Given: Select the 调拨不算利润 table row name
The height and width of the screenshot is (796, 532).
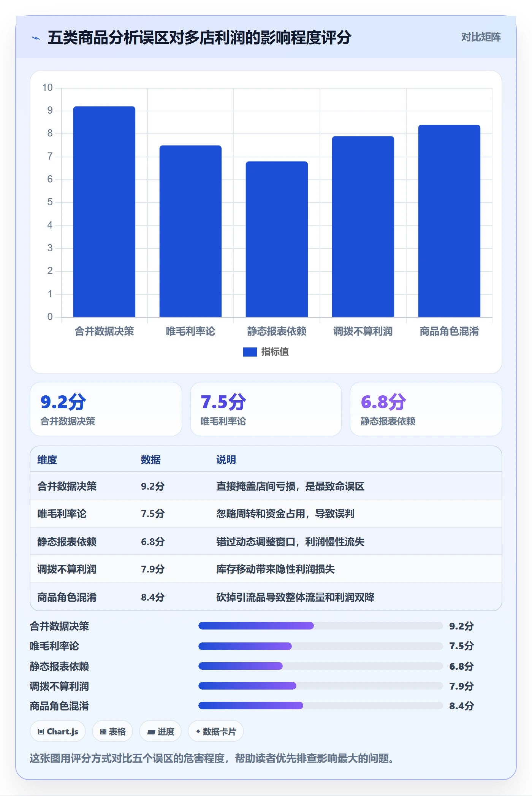Looking at the screenshot, I should coord(67,569).
